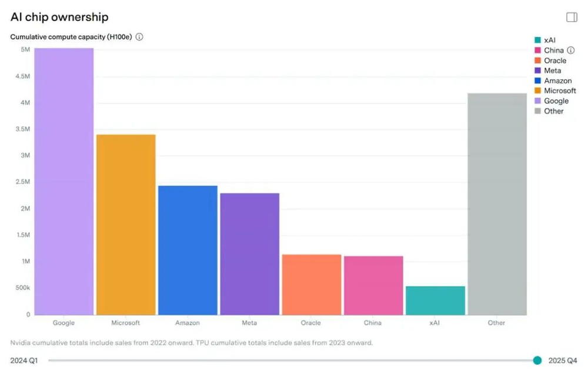Click the 2024 Q1 timeline start label
The image size is (588, 369).
click(x=24, y=360)
